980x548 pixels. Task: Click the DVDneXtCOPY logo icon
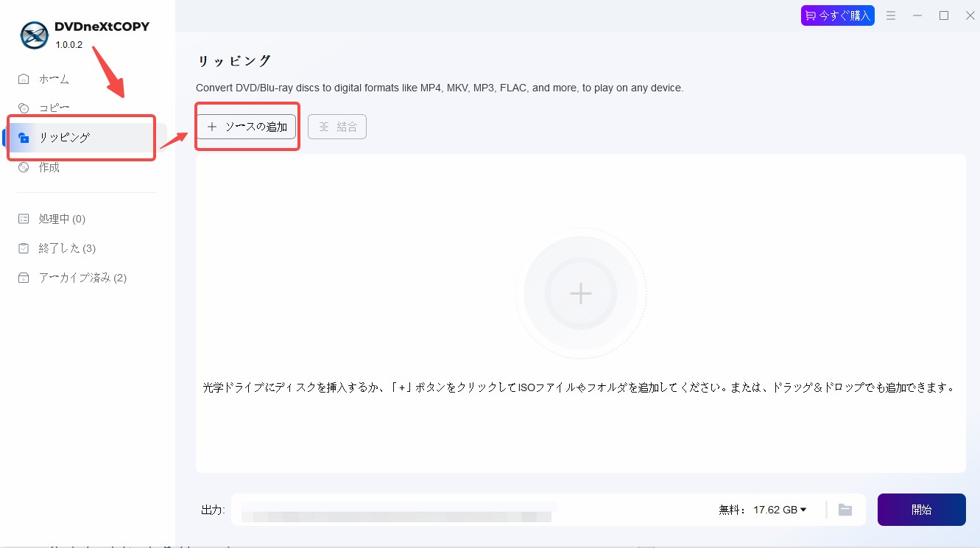(34, 35)
